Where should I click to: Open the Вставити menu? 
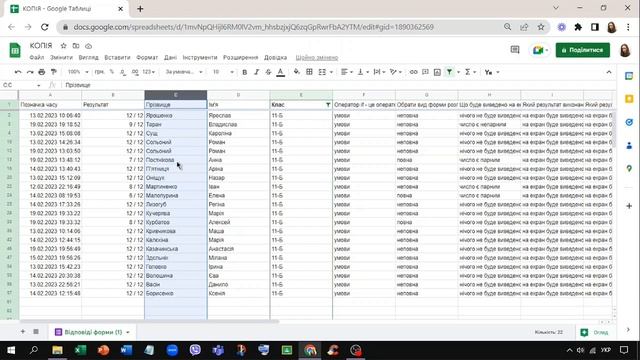(117, 58)
